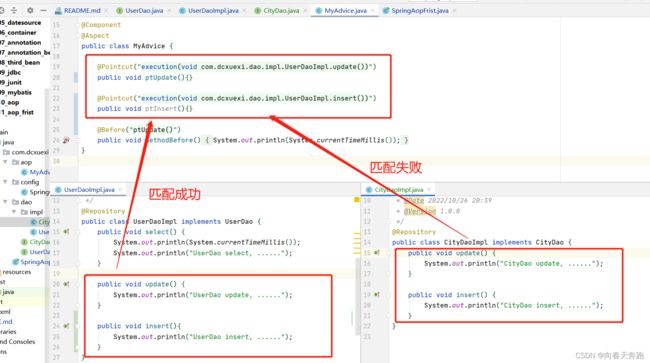The image size is (650, 363).
Task: Select the 09_junit module
Action: [x=11, y=82]
